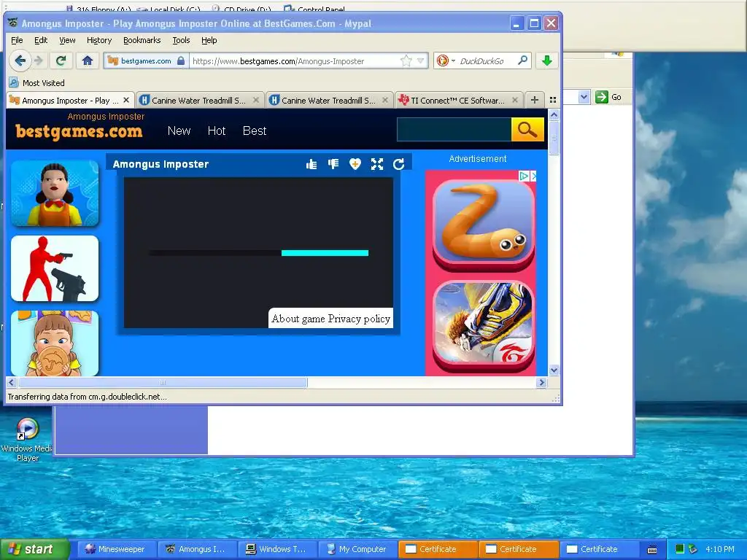Click the horizontal scrollbar thumb
Image resolution: width=747 pixels, height=560 pixels.
point(163,382)
